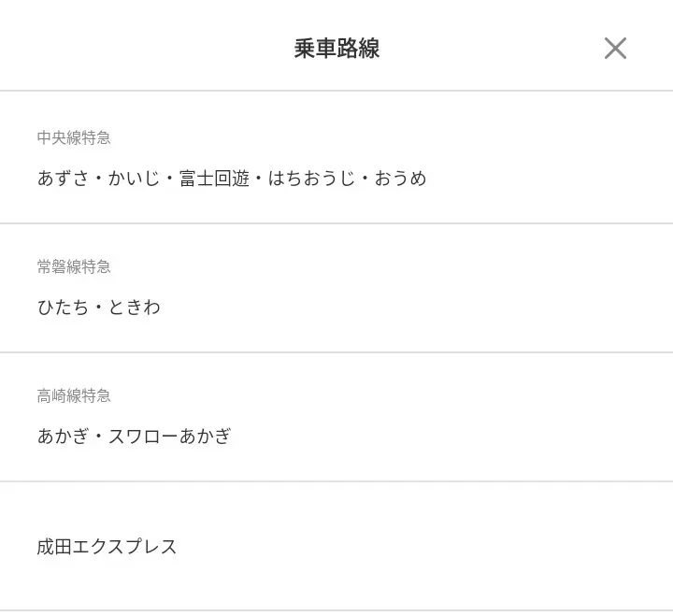
Task: Select the 常磐線特急 route row
Action: (x=336, y=288)
